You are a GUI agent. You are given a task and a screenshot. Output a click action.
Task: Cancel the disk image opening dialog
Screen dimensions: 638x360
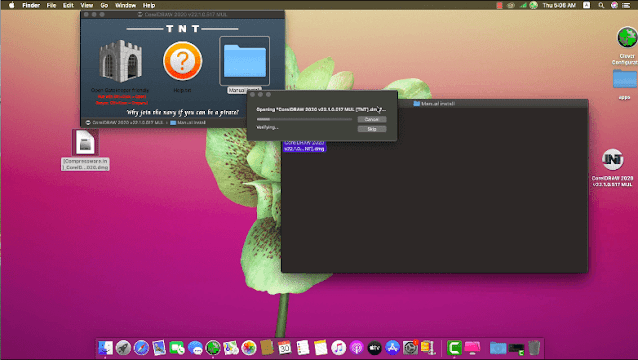point(372,119)
